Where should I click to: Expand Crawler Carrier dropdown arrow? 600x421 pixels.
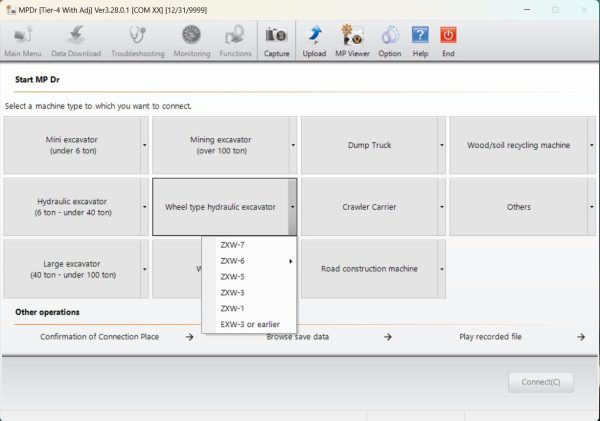442,207
